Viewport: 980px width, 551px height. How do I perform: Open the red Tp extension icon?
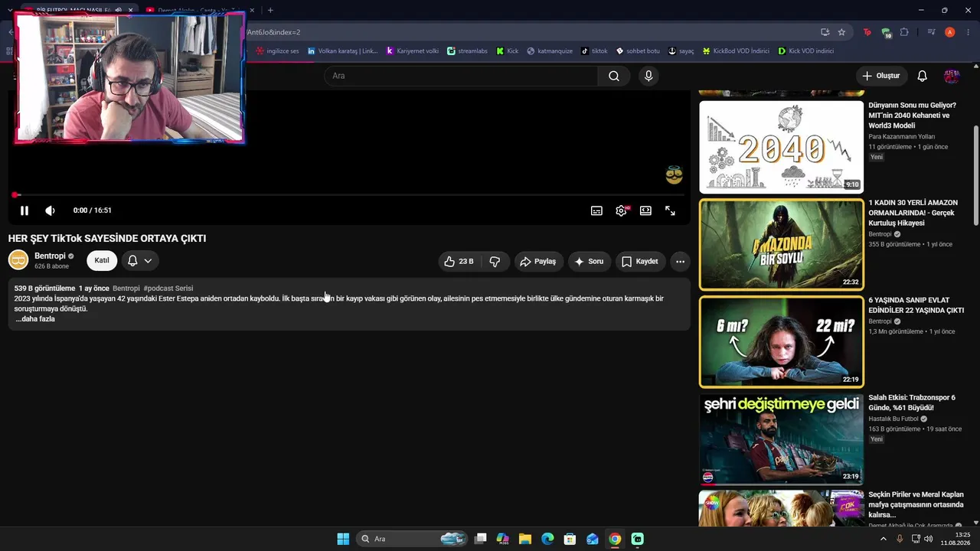coord(867,32)
